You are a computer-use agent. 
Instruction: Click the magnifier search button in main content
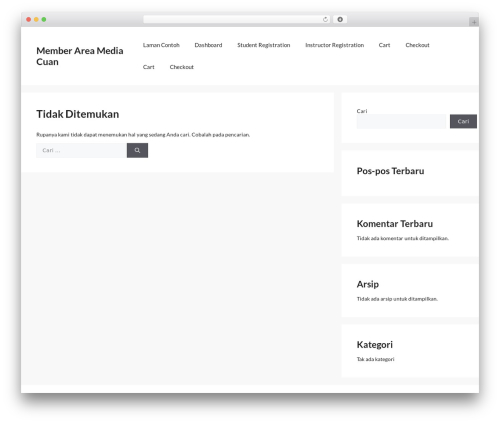[x=137, y=150]
